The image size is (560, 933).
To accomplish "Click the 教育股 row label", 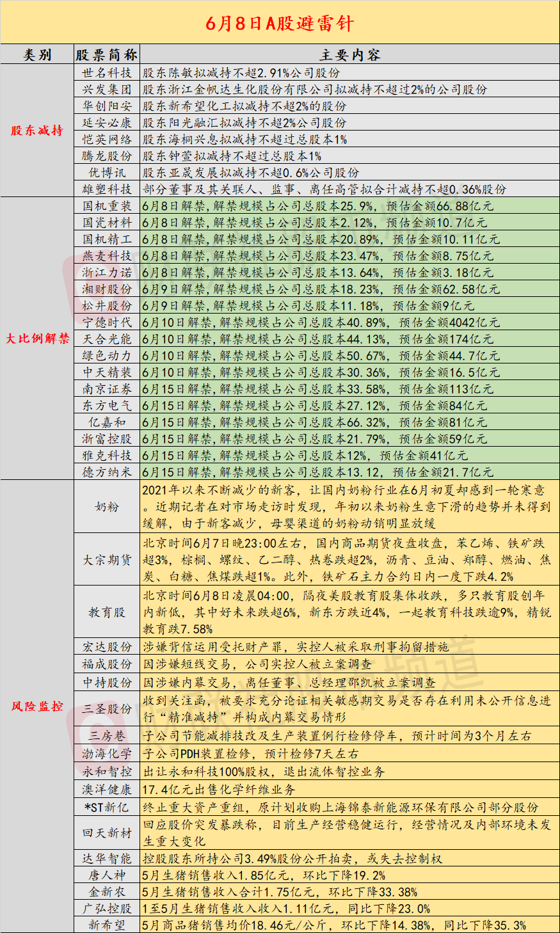I will 107,612.
